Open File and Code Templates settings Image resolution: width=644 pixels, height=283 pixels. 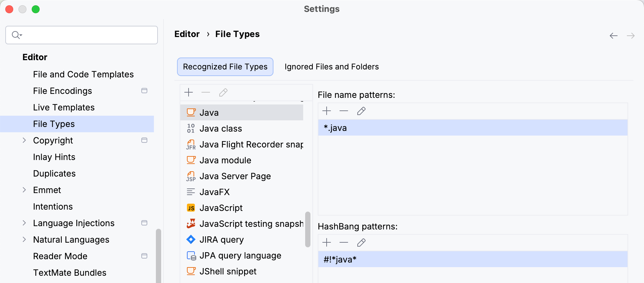tap(83, 74)
